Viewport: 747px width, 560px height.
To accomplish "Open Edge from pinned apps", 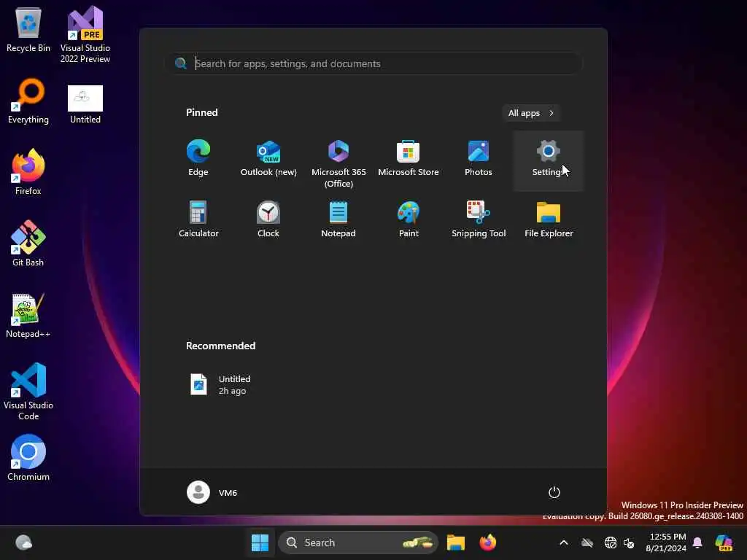I will point(198,158).
